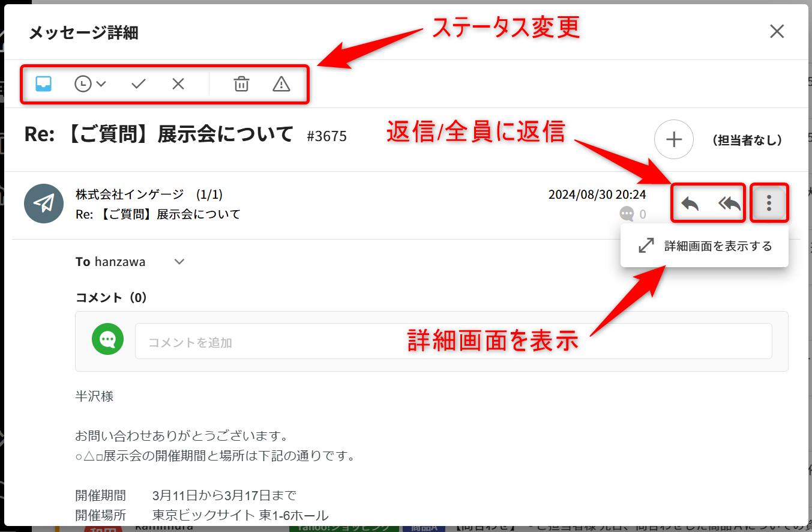Image resolution: width=812 pixels, height=532 pixels.
Task: Expand the To hanzawa recipient details
Action: pos(179,262)
